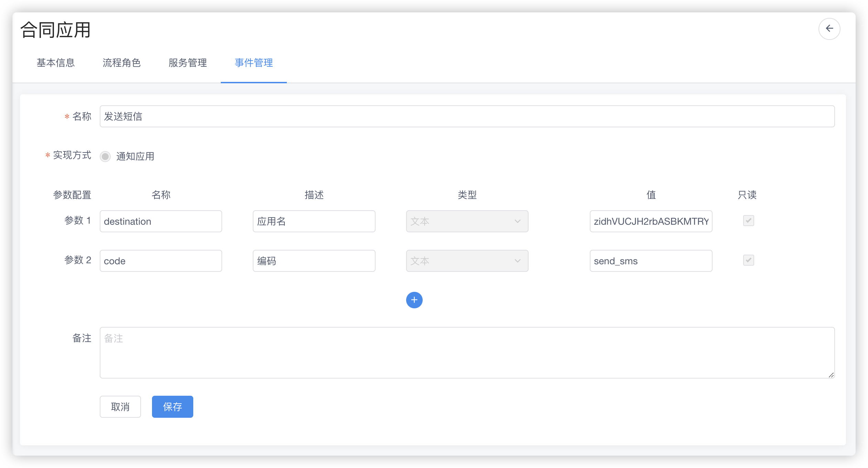Open the type dropdown for parameter 2

click(x=467, y=261)
